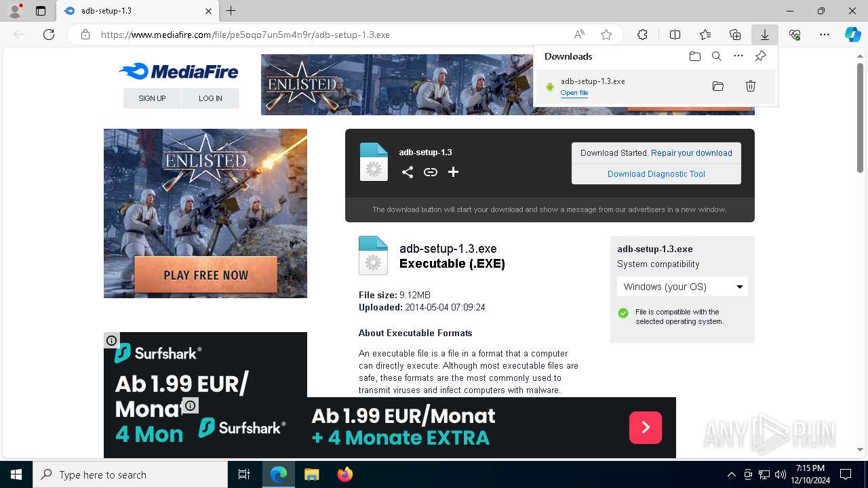Open the tab actions menu icon
This screenshot has width=868, height=488.
pyautogui.click(x=41, y=11)
